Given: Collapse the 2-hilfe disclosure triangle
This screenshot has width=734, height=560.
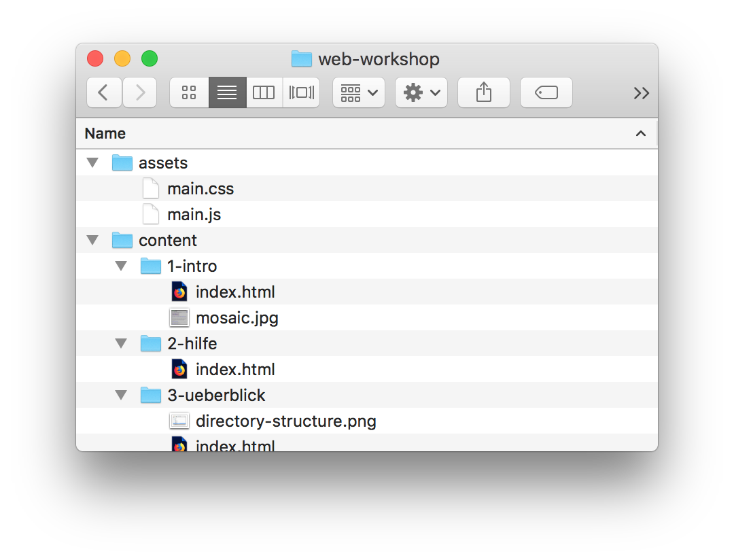Looking at the screenshot, I should click(x=121, y=344).
